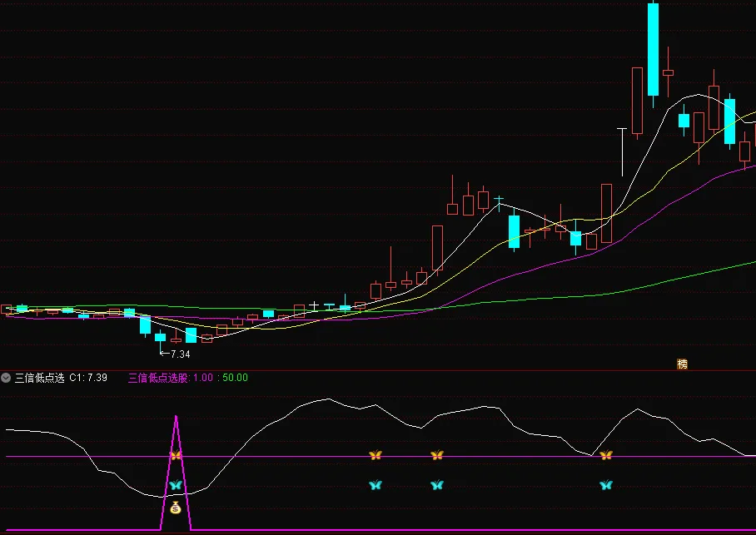Screen dimensions: 756x535
Task: Click the rightmost yellow butterfly marker
Action: (x=606, y=454)
